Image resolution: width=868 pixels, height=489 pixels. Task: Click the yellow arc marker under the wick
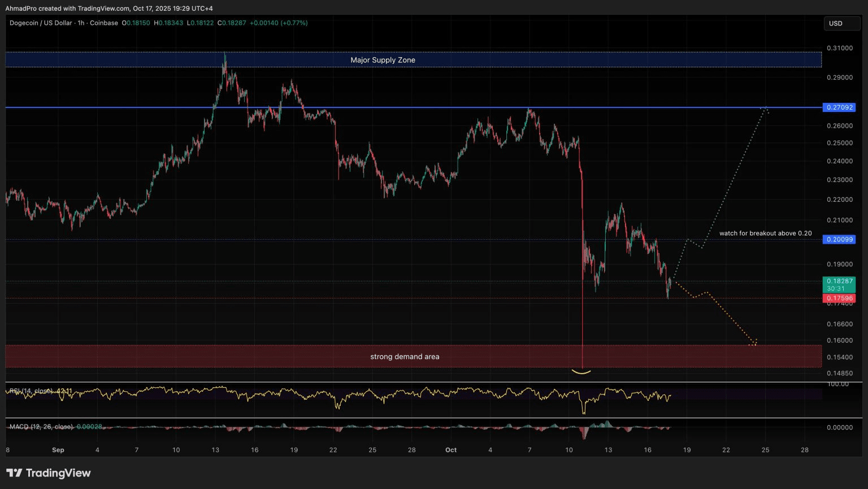[x=581, y=371]
